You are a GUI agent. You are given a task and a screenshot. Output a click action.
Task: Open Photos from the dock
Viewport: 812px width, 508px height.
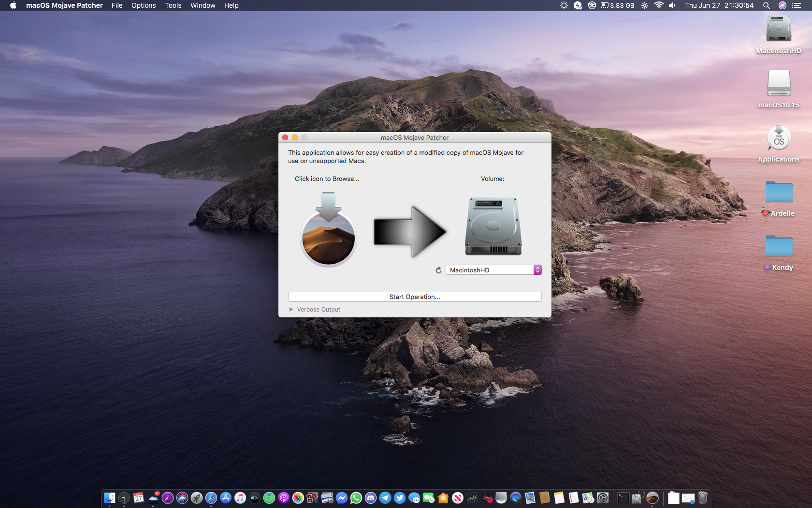point(298,497)
